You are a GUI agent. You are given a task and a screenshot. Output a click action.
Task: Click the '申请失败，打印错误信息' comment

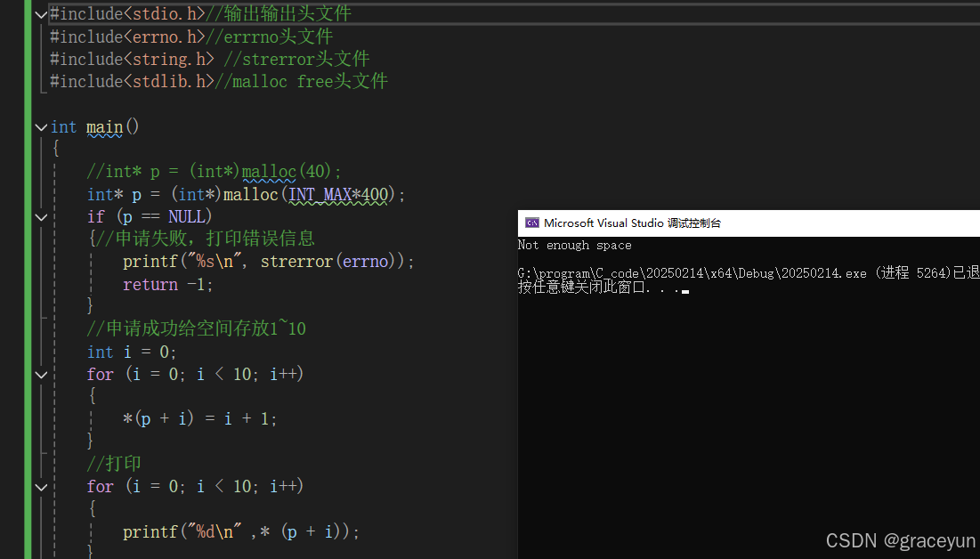(206, 239)
